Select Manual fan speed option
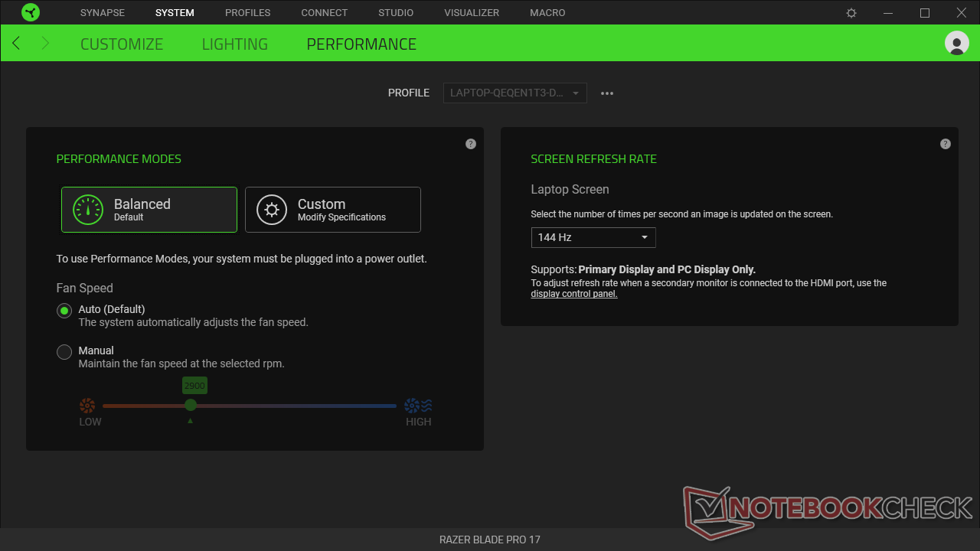The image size is (980, 551). click(x=64, y=352)
